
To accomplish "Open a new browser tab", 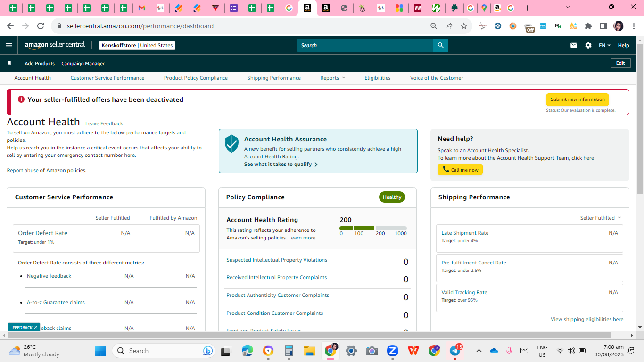I will 528,8.
